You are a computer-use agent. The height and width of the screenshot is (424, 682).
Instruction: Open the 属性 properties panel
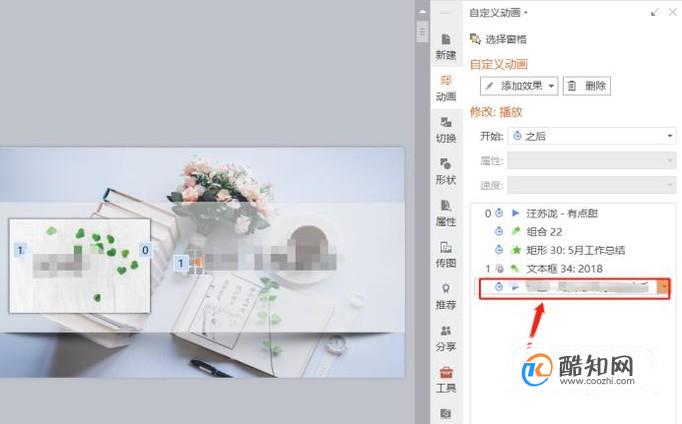pos(445,214)
